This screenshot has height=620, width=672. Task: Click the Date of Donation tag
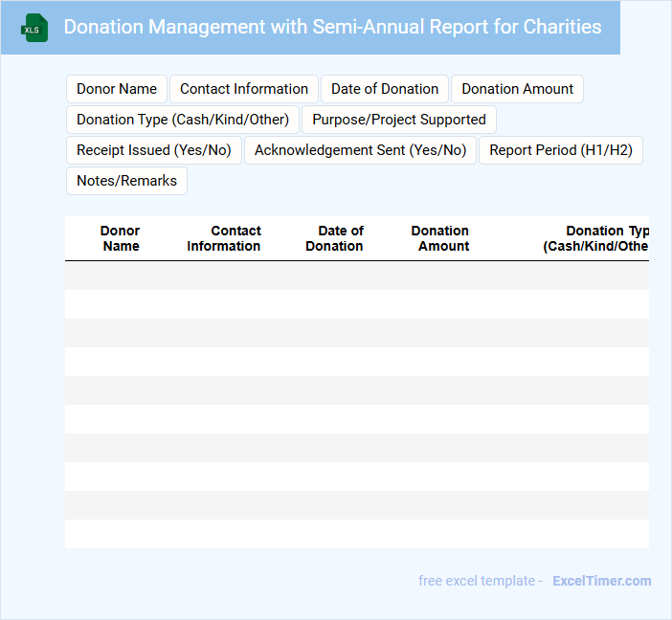pos(385,89)
